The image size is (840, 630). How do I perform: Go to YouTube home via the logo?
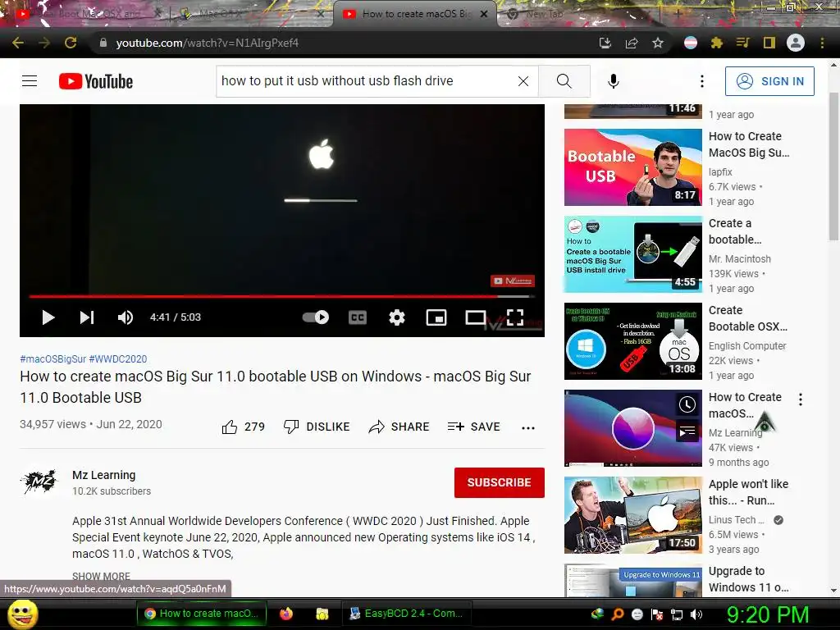96,81
